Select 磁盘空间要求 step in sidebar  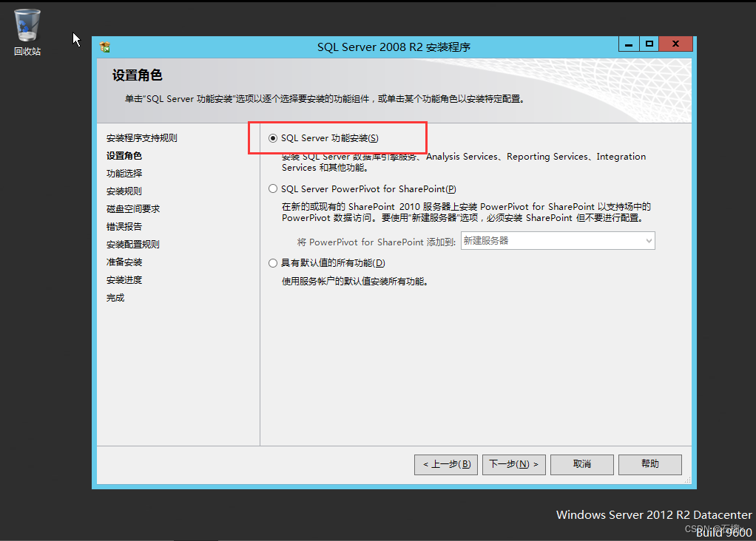(133, 209)
